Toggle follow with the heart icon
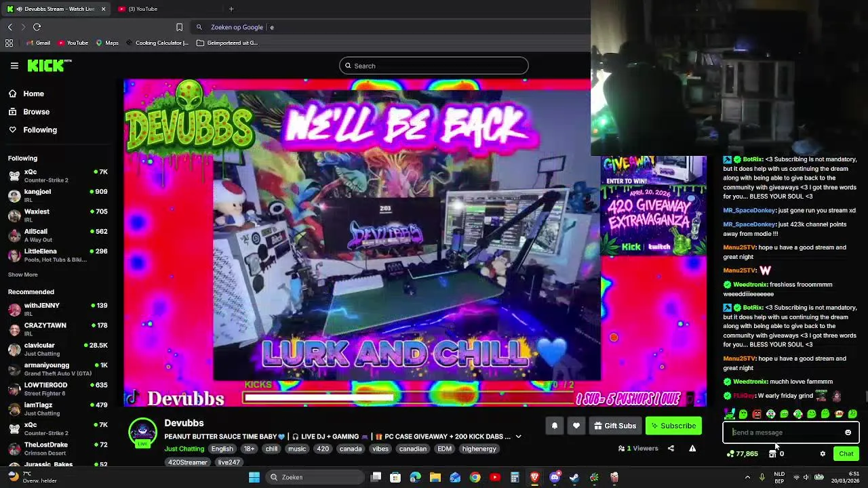The width and height of the screenshot is (868, 488). 576,426
